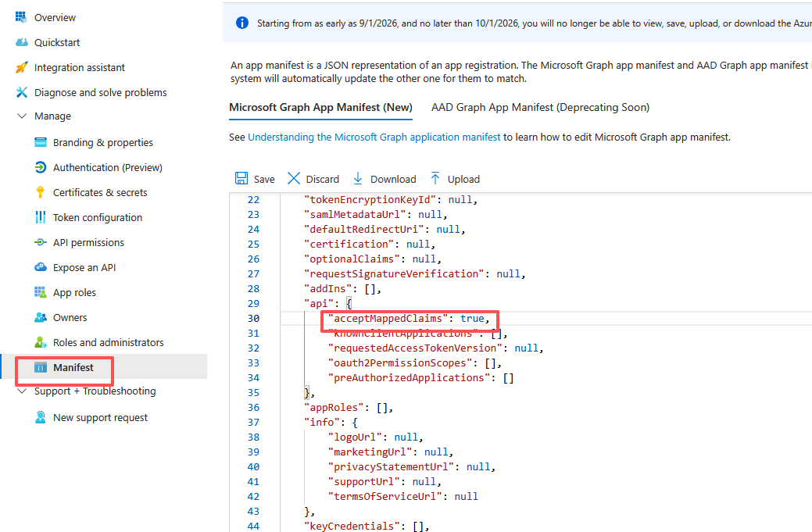This screenshot has width=812, height=532.
Task: Click "info" key on line 37
Action: tap(321, 423)
